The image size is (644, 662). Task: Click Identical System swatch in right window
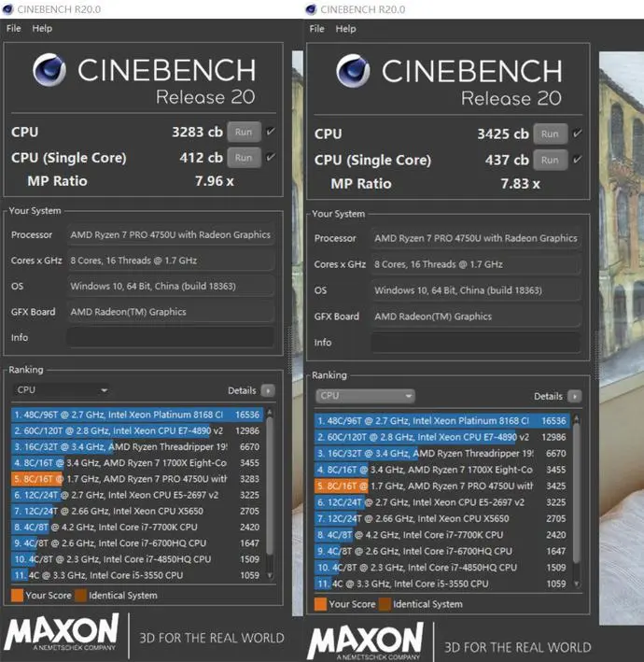385,604
